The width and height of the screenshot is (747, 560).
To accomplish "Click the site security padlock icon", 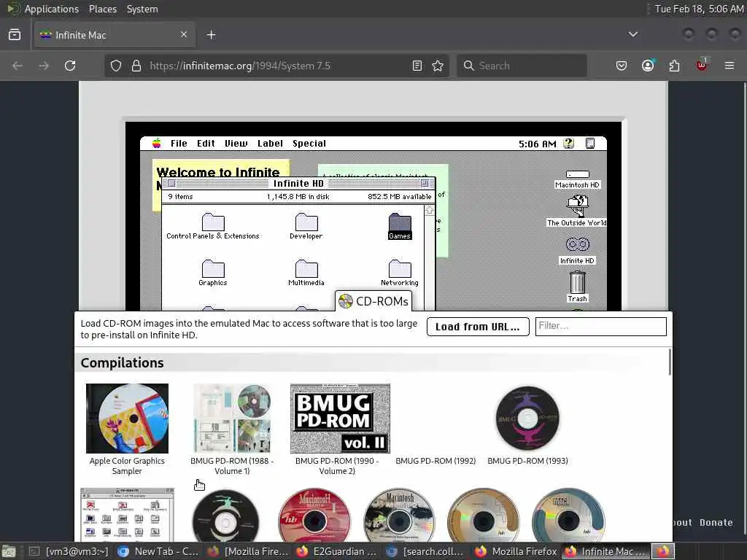I will [136, 66].
